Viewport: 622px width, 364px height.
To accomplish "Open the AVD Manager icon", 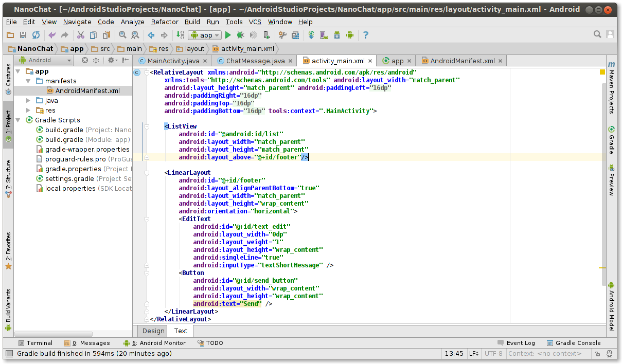I will pos(324,35).
